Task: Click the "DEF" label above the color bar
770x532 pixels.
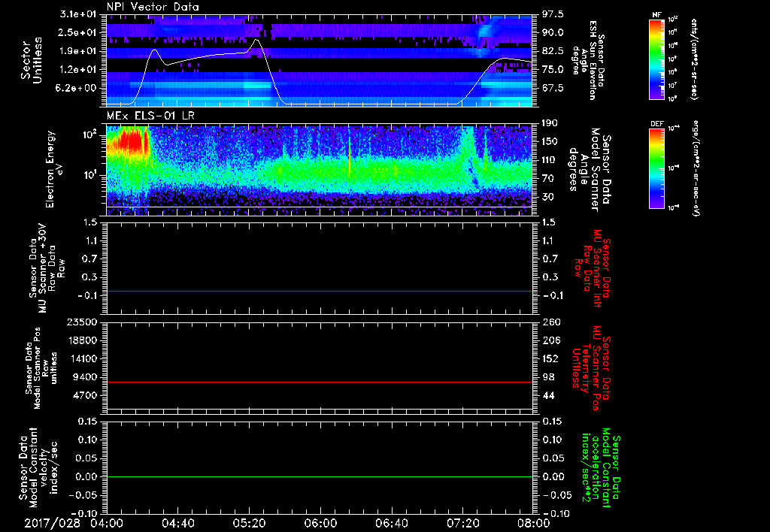Action: coord(656,124)
